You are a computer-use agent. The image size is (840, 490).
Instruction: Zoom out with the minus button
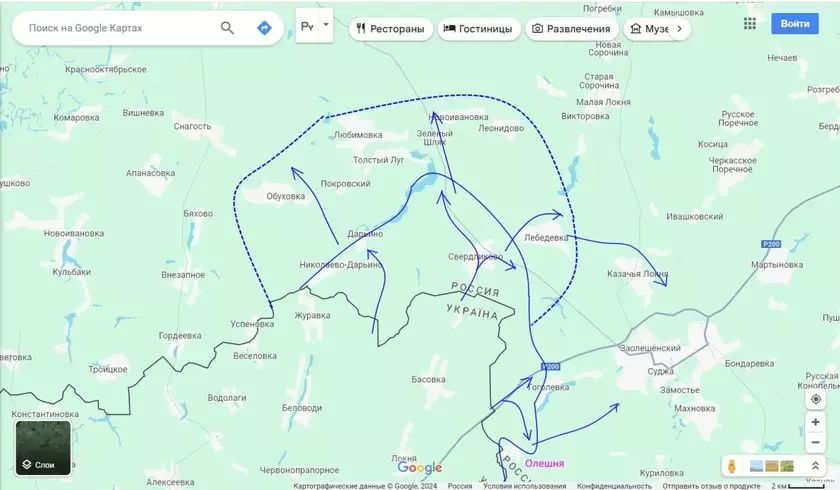pyautogui.click(x=816, y=442)
